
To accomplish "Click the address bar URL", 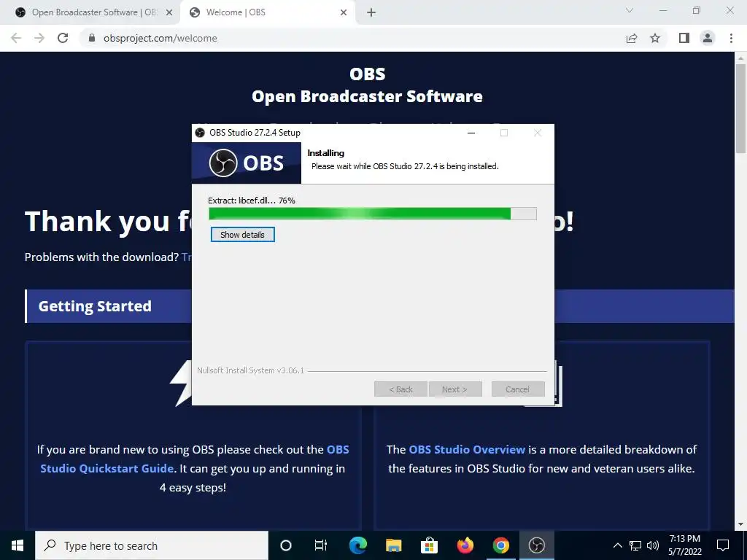I will click(160, 38).
